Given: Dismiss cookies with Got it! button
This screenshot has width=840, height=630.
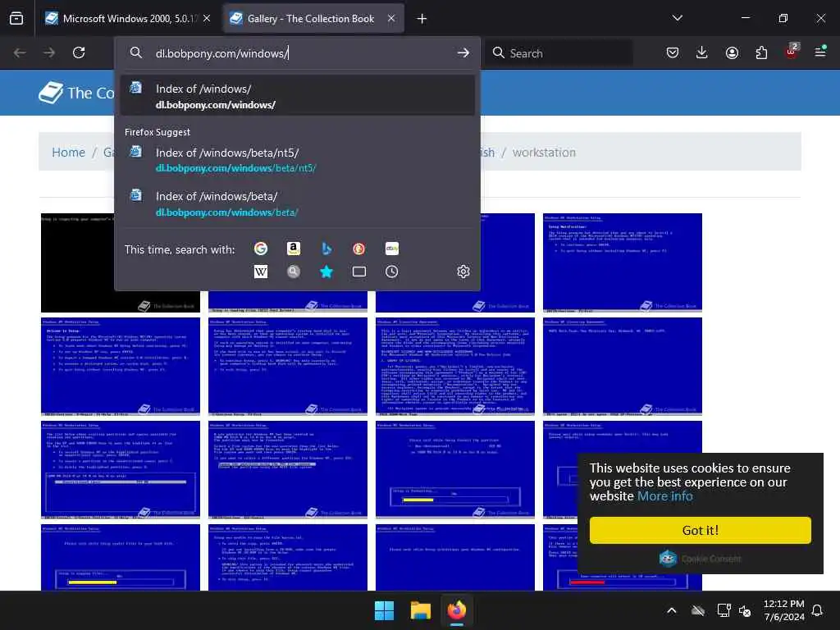Looking at the screenshot, I should (701, 531).
